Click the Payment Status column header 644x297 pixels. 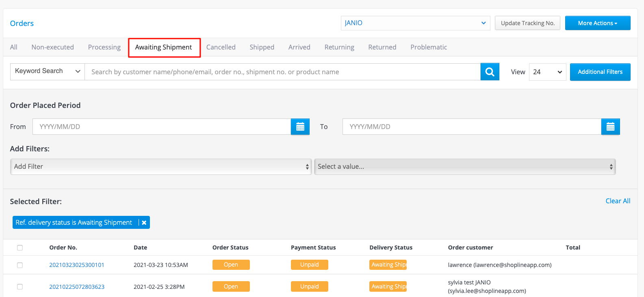tap(313, 247)
